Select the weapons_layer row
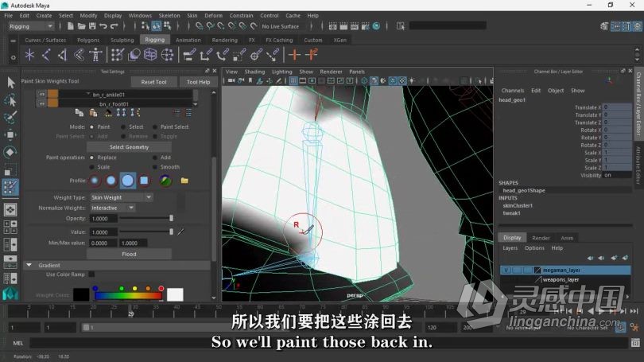This screenshot has width=644, height=362. click(x=565, y=279)
